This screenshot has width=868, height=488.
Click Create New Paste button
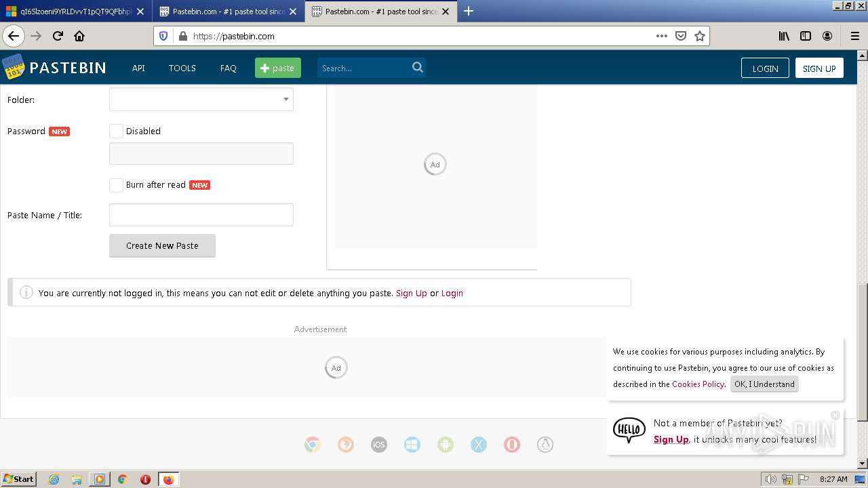pyautogui.click(x=162, y=245)
